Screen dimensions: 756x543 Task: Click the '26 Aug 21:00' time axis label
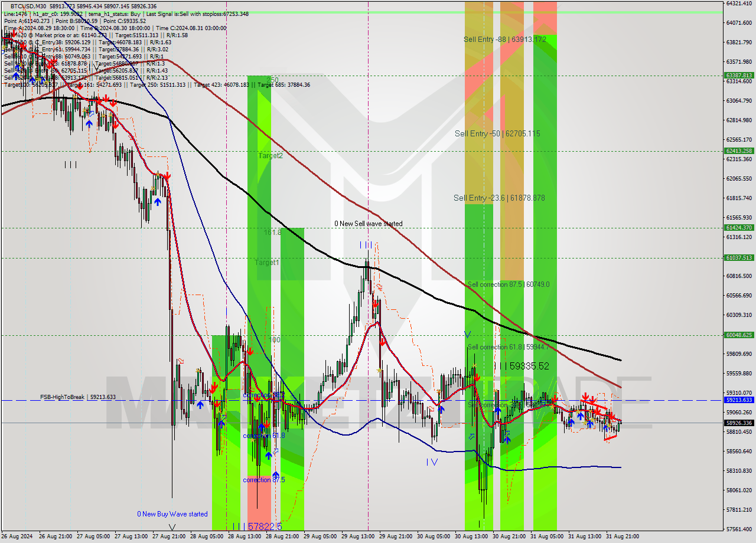click(x=56, y=537)
